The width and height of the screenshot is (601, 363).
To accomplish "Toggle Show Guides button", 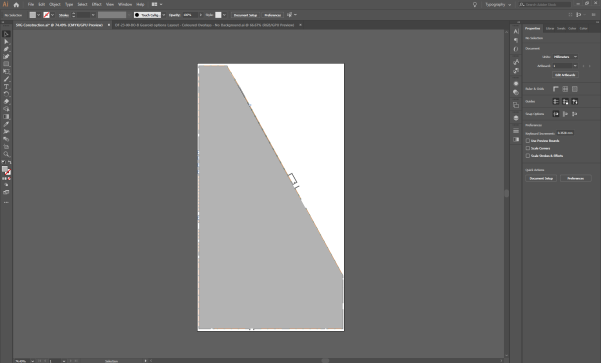I will pyautogui.click(x=556, y=102).
